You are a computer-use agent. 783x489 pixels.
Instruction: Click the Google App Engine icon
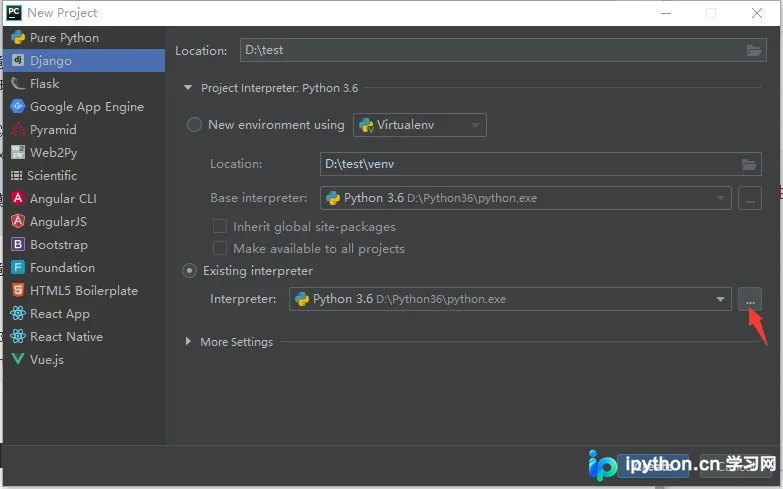click(18, 106)
